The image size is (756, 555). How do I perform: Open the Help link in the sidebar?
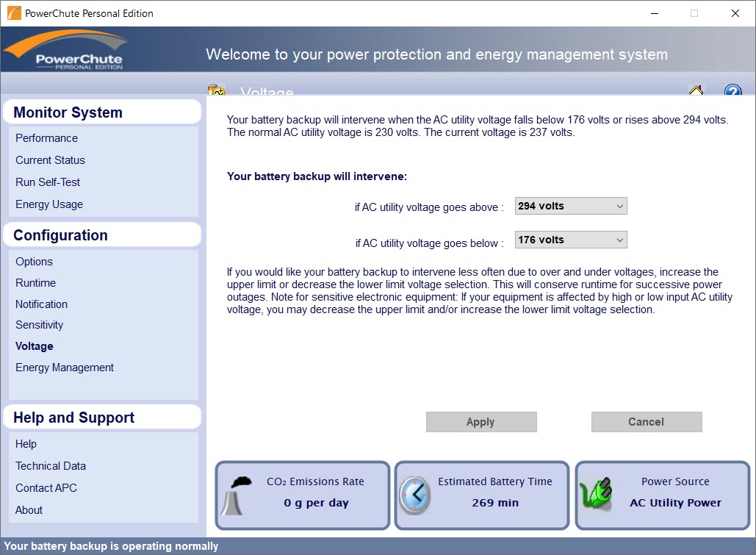pos(26,444)
